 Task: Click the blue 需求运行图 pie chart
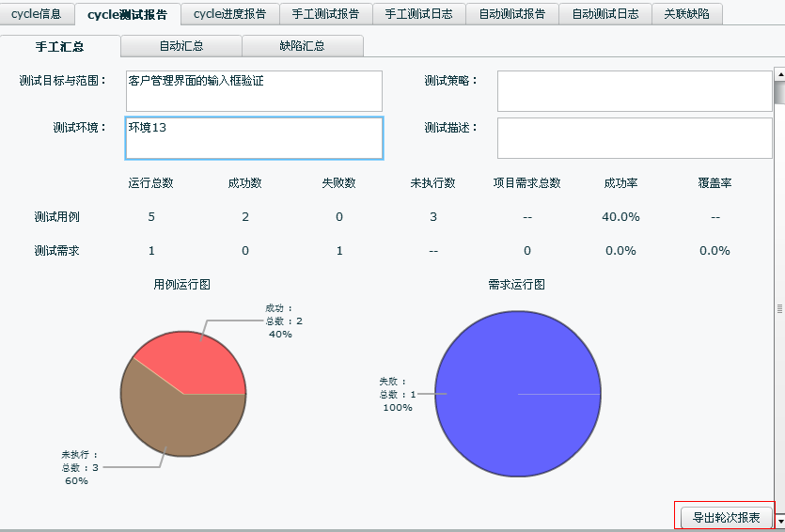(516, 394)
